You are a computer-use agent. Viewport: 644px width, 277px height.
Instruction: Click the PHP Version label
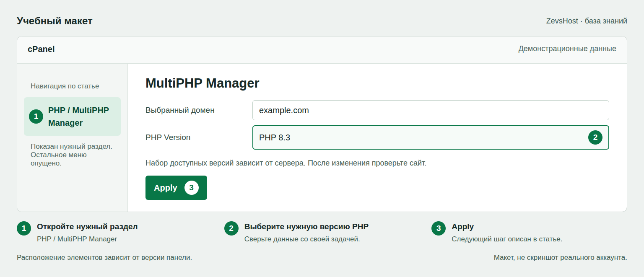[x=168, y=137]
